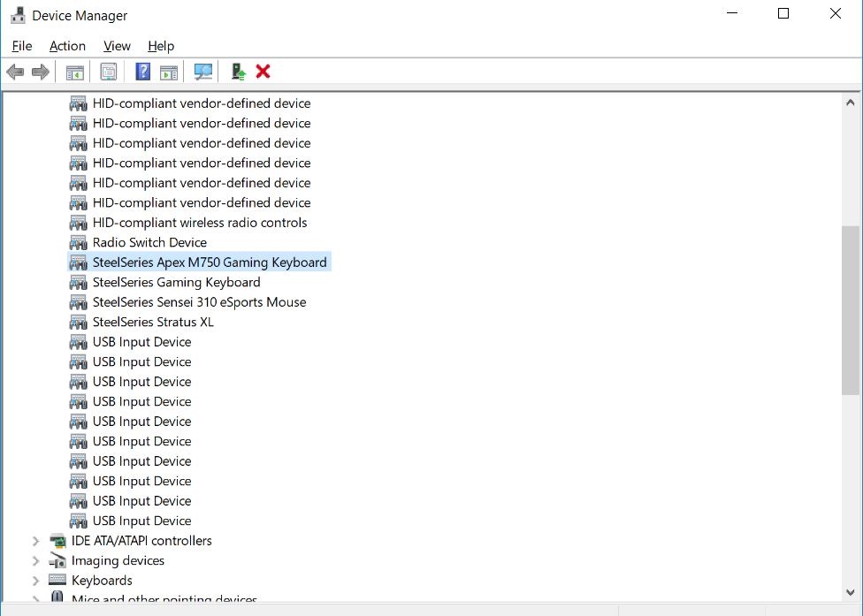Select HID-compliant wireless radio controls
The image size is (863, 616).
(x=200, y=223)
